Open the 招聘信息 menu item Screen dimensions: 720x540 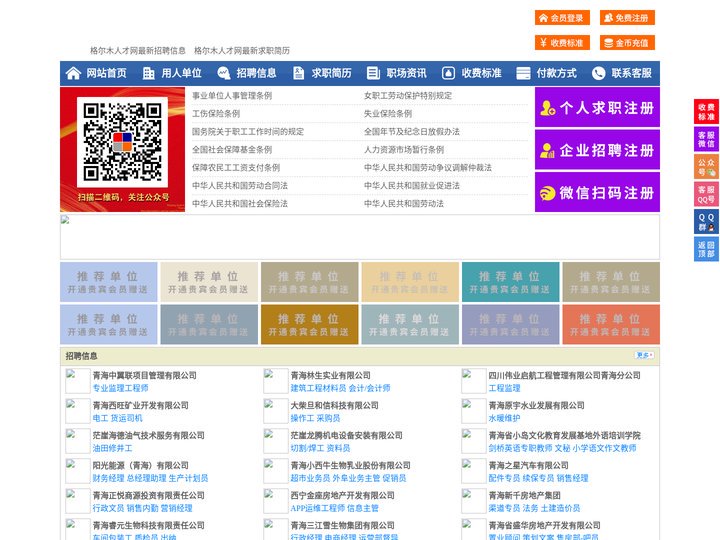pyautogui.click(x=256, y=73)
